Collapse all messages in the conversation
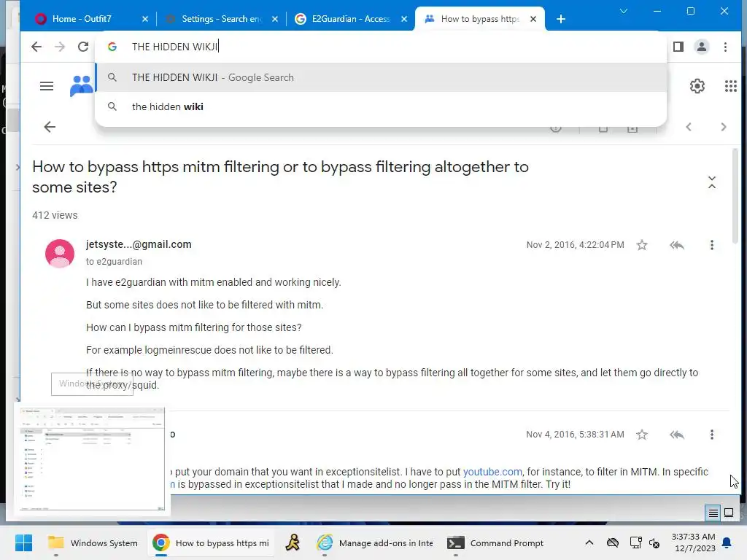This screenshot has height=560, width=747. coord(712,182)
